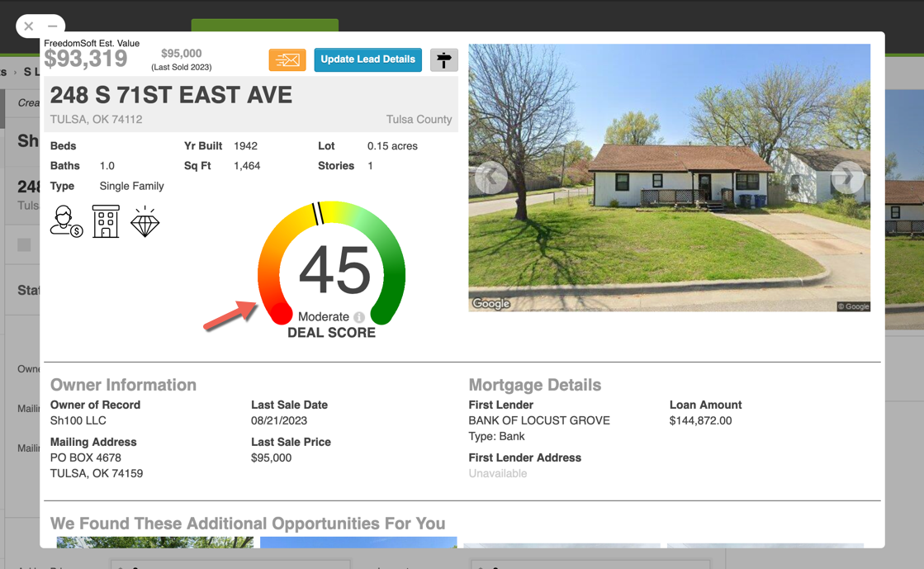This screenshot has width=924, height=569.
Task: Click the orange send mail icon
Action: click(x=287, y=59)
